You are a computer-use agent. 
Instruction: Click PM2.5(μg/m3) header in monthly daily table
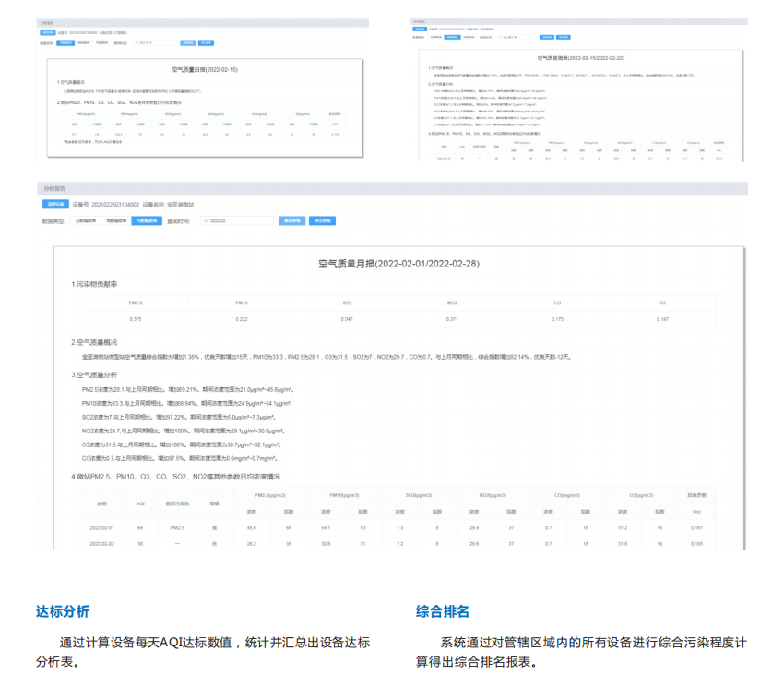(x=270, y=495)
